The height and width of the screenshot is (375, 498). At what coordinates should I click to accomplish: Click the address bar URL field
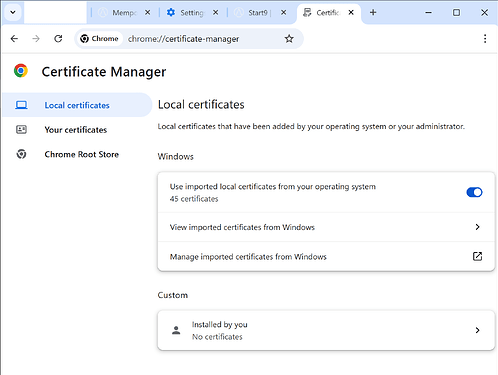point(202,39)
